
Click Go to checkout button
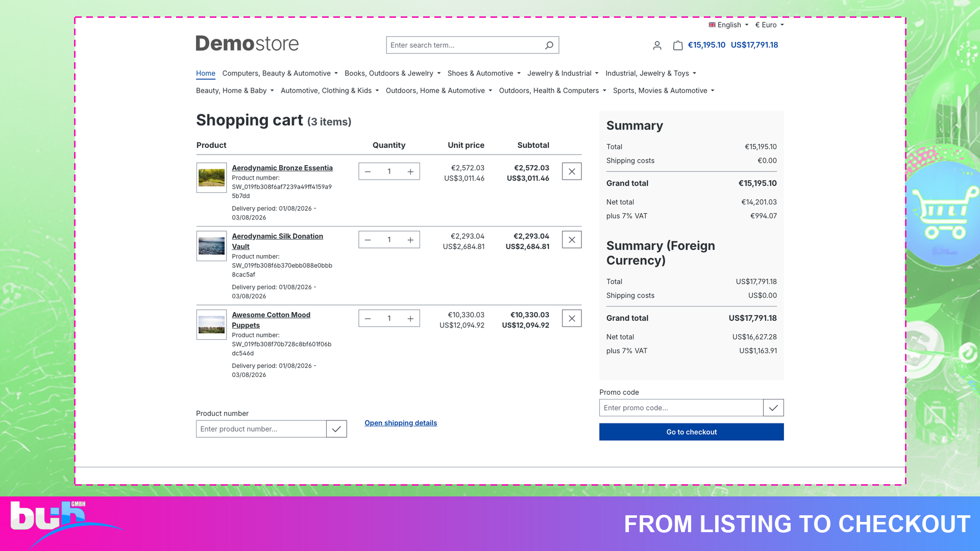pyautogui.click(x=692, y=432)
